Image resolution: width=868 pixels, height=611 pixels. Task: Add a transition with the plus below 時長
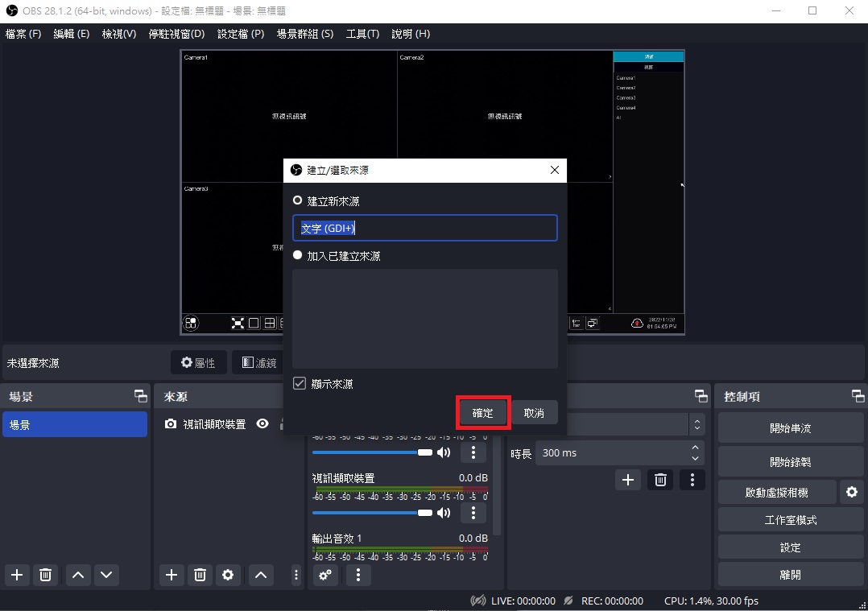[628, 480]
